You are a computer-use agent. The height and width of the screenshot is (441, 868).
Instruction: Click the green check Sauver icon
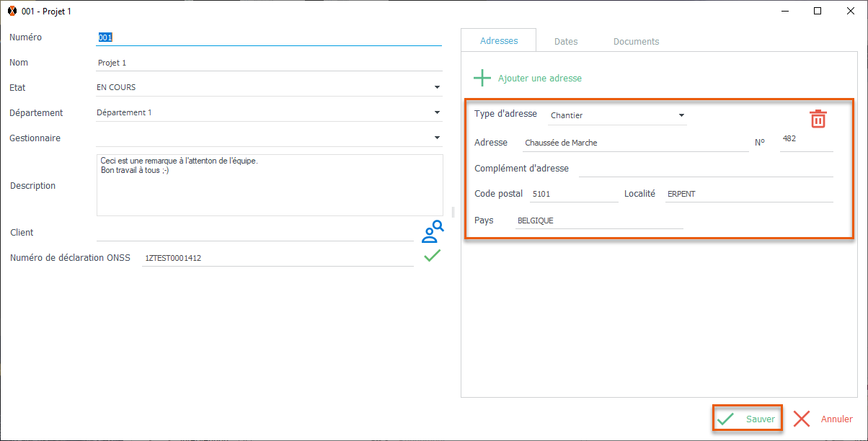point(726,419)
